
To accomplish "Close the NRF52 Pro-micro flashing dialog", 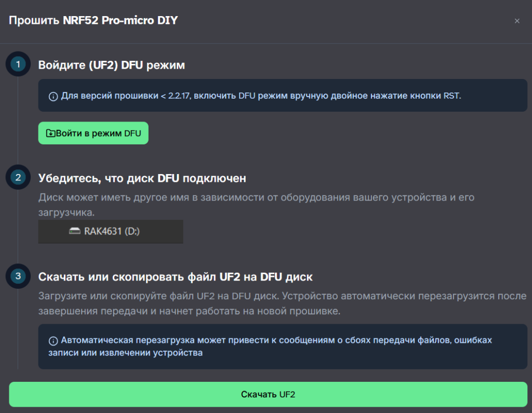I will [x=517, y=21].
